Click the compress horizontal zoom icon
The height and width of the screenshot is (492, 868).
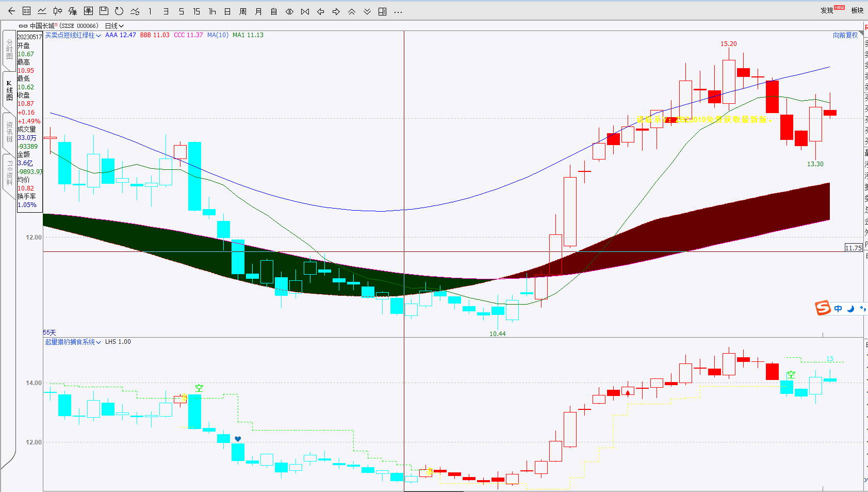(x=305, y=11)
